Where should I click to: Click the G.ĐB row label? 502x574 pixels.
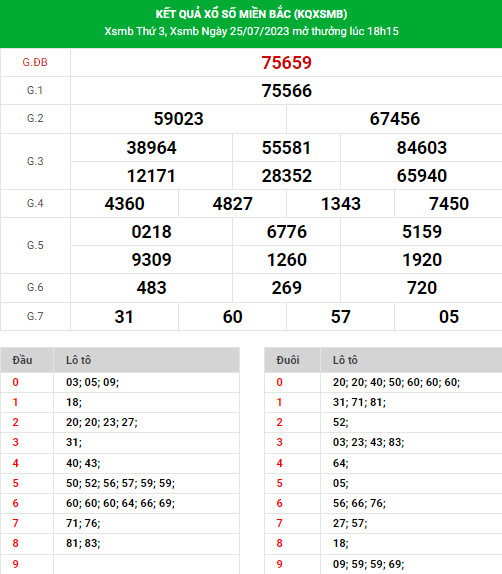35,63
